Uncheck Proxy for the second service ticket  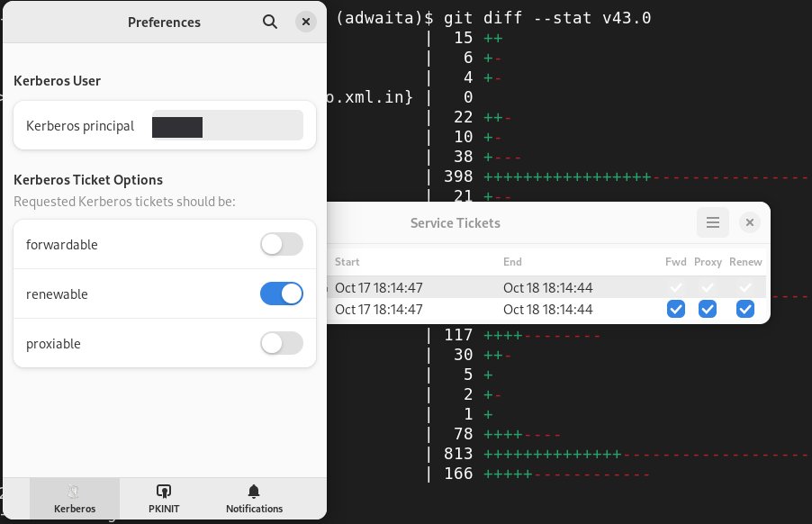[x=708, y=309]
